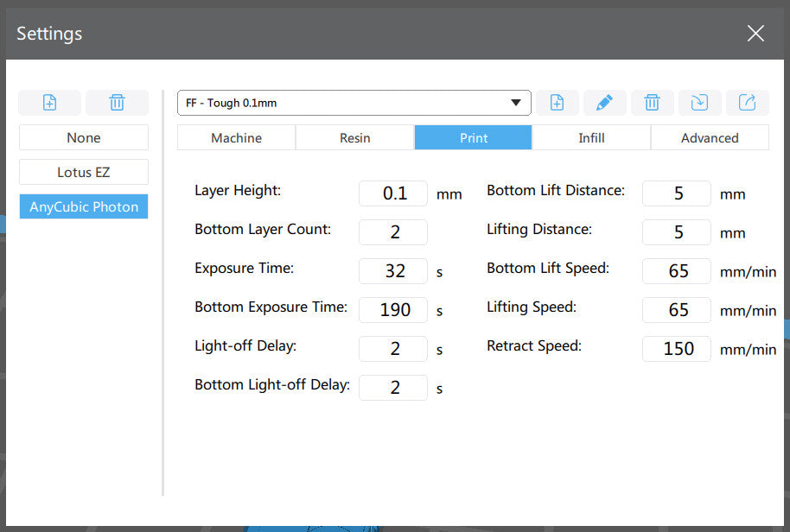Click the Bottom Lift Distance field
Image resolution: width=790 pixels, height=532 pixels.
point(677,193)
